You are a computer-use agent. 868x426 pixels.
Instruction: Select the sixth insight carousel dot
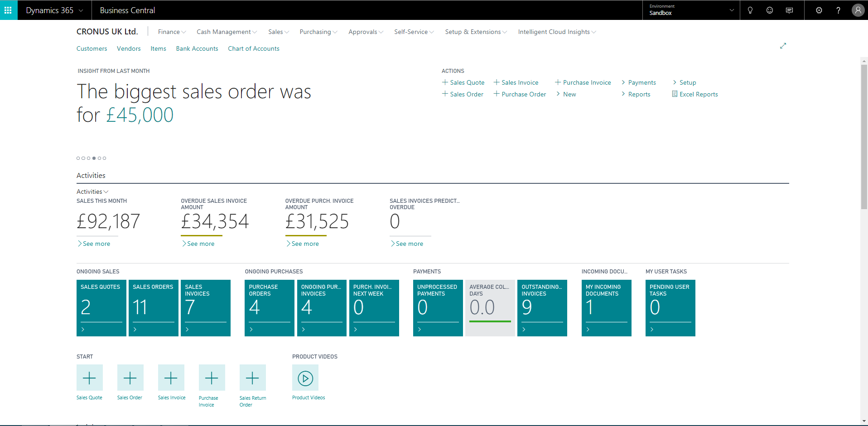coord(105,158)
